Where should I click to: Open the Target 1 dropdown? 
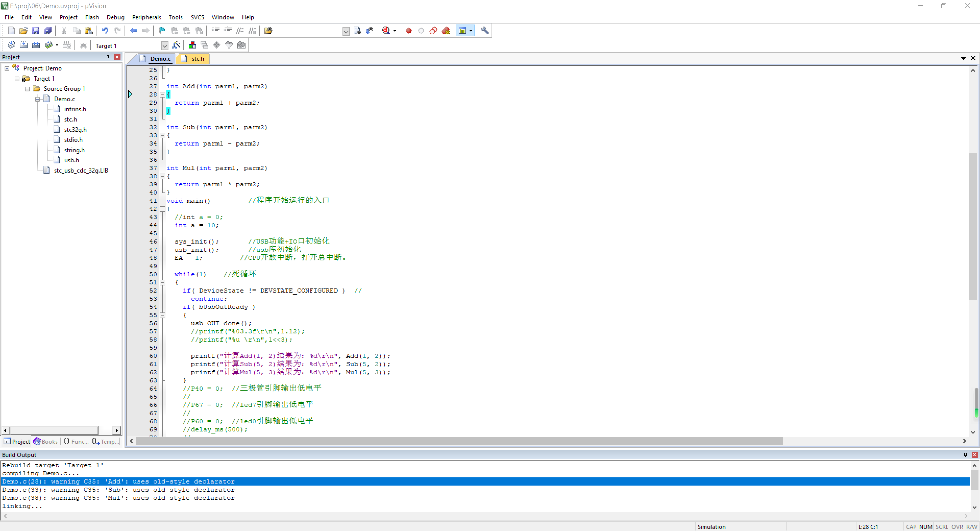point(165,46)
